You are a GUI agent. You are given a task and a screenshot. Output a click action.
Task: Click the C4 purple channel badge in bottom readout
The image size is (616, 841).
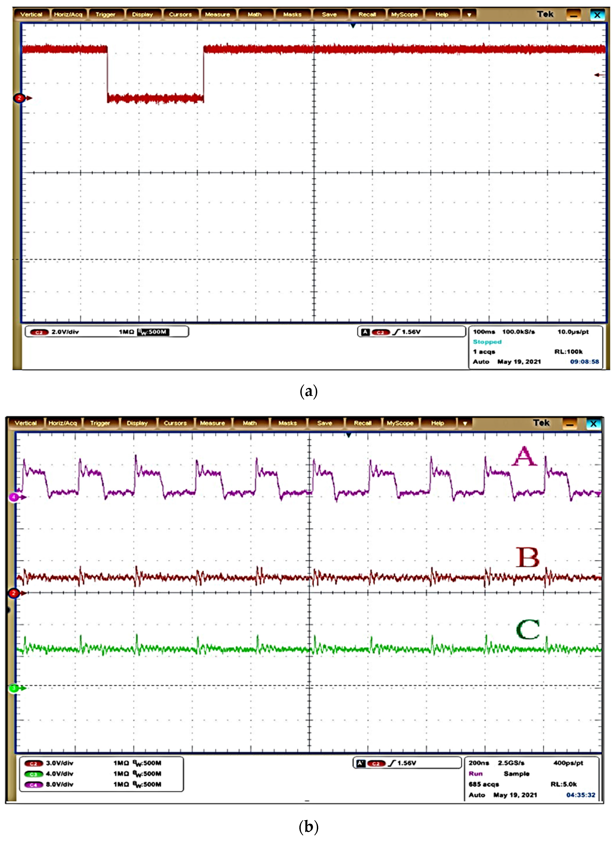33,785
